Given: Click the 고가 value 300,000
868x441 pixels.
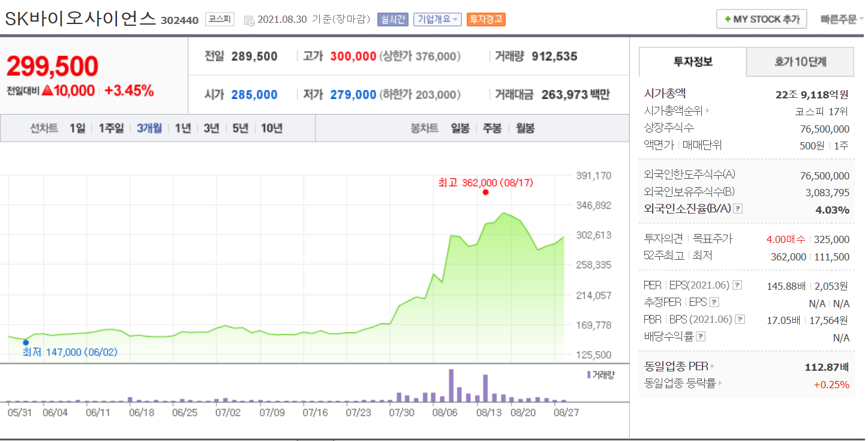Looking at the screenshot, I should [x=353, y=56].
